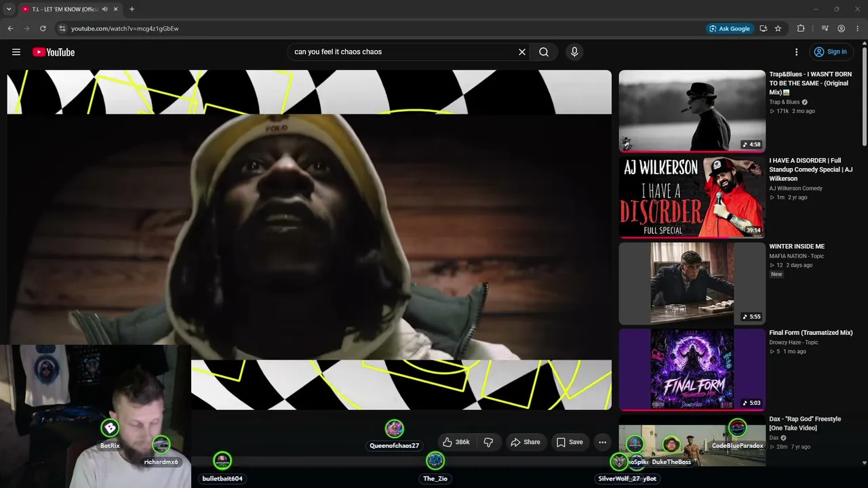Open 'I HAVE A DISORDER' standup title link
The height and width of the screenshot is (488, 868).
[x=811, y=169]
